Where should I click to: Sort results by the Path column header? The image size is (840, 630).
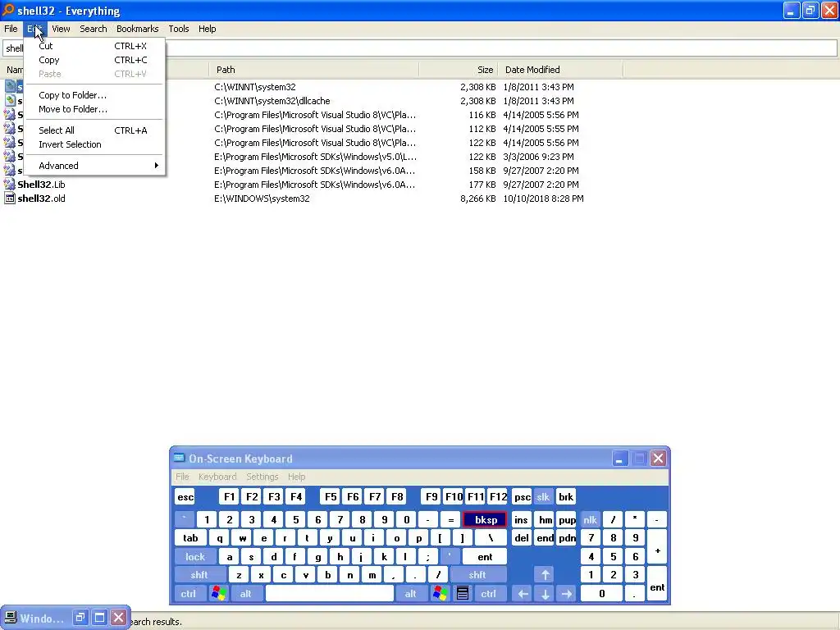pyautogui.click(x=314, y=70)
